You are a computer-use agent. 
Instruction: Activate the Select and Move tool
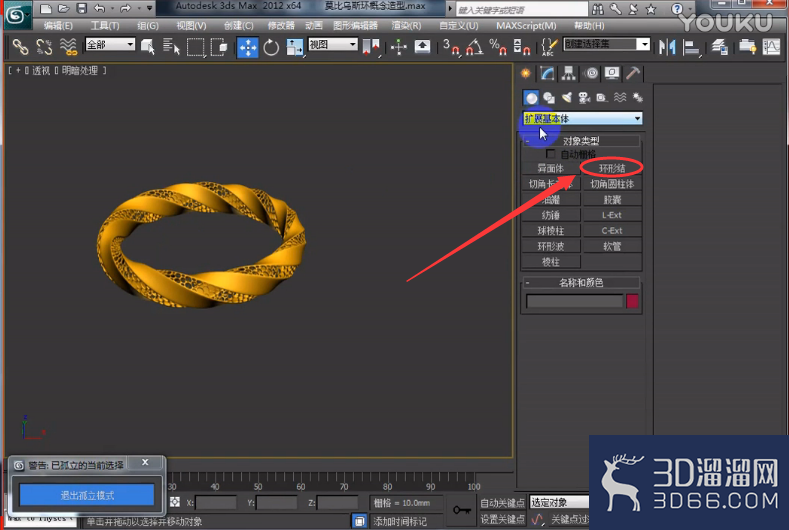(x=248, y=47)
